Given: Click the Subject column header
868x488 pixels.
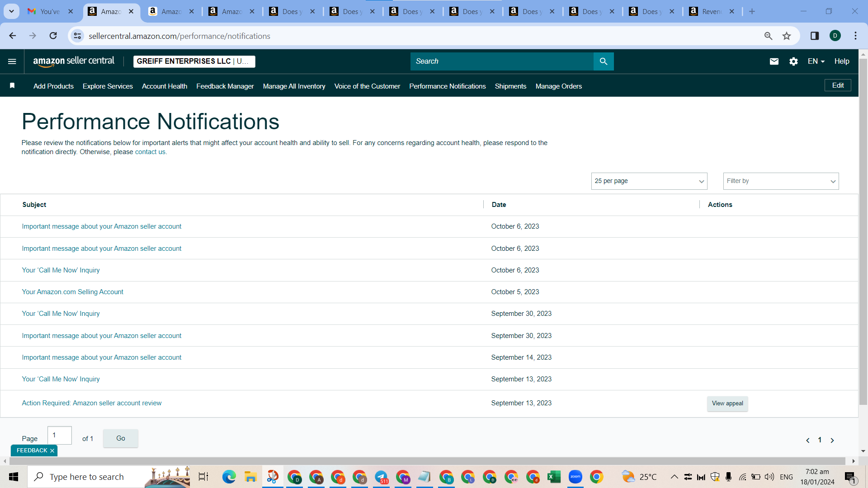Looking at the screenshot, I should [34, 205].
